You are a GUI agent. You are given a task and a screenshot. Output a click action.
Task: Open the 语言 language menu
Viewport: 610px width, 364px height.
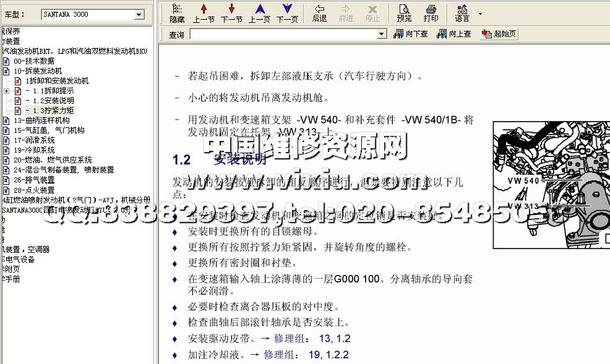[x=463, y=12]
